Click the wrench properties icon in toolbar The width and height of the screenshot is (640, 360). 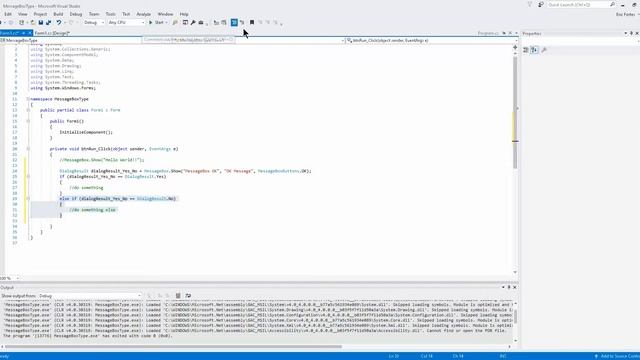(193, 22)
